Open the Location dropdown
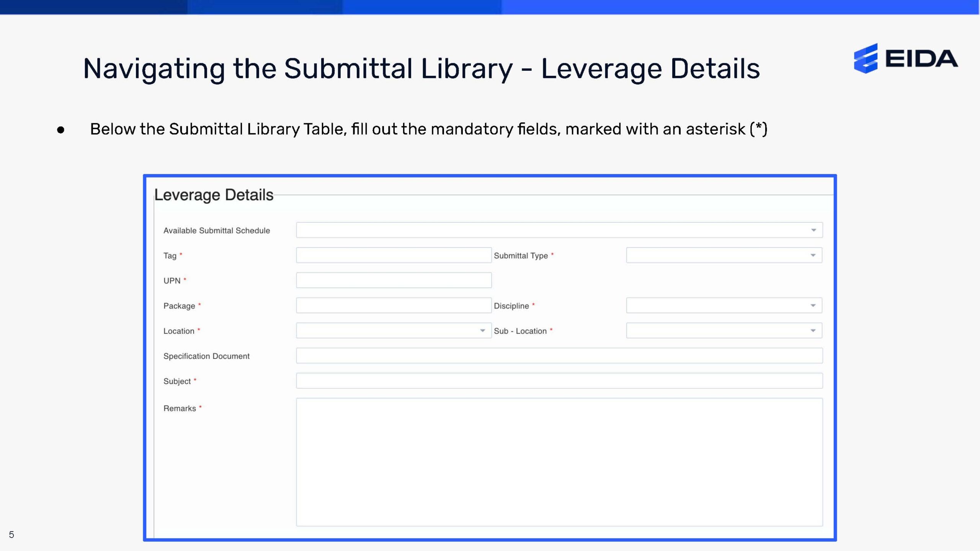 (x=394, y=331)
